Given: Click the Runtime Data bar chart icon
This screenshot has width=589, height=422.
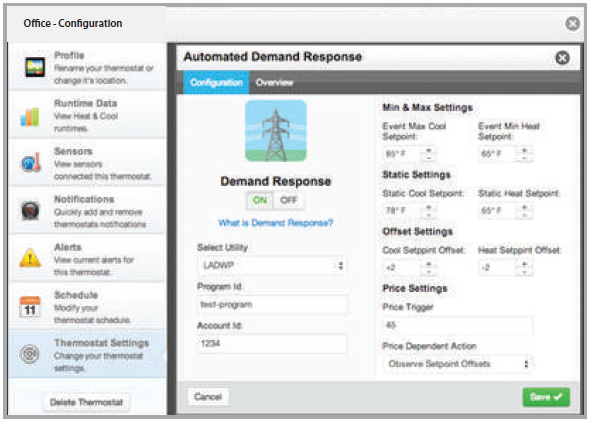Looking at the screenshot, I should pos(30,116).
